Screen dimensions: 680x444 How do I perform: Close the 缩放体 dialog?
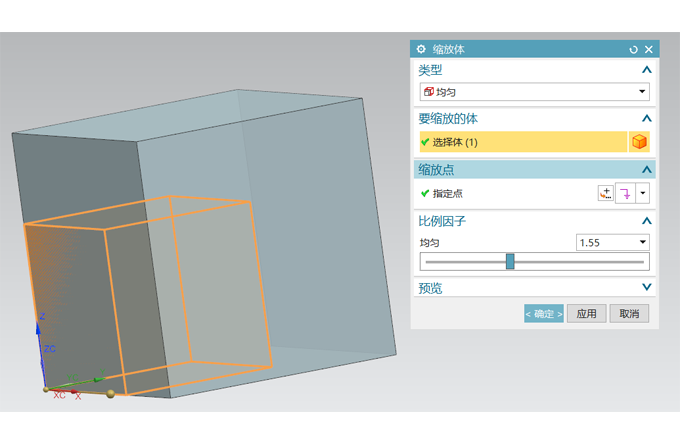pyautogui.click(x=648, y=49)
